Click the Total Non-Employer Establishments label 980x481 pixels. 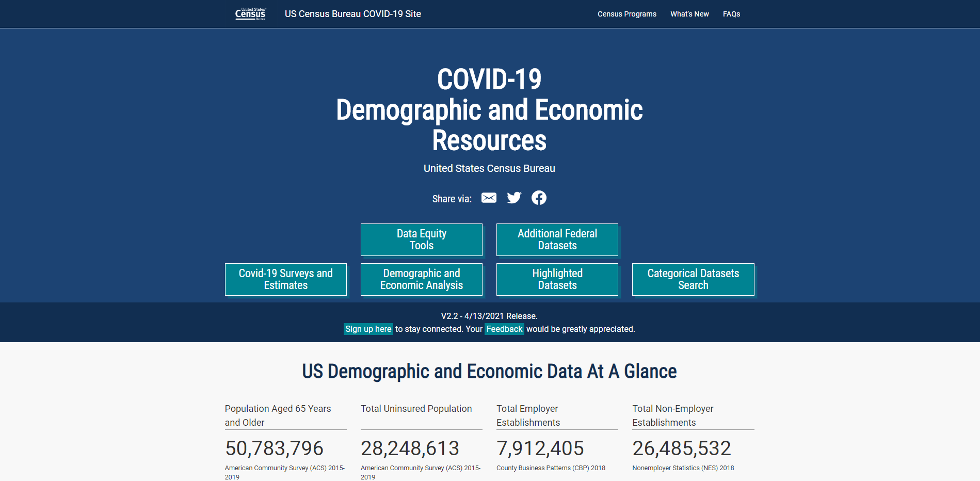673,415
